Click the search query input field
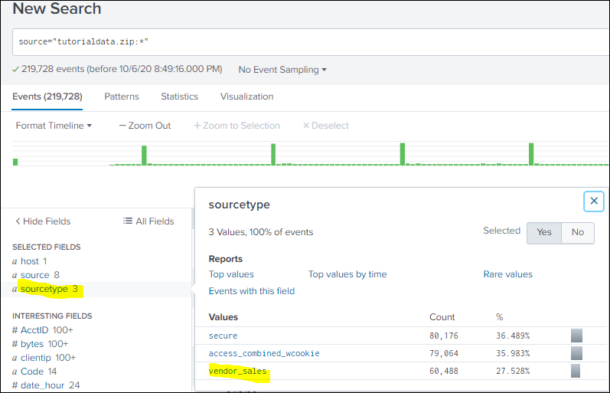 coord(310,42)
